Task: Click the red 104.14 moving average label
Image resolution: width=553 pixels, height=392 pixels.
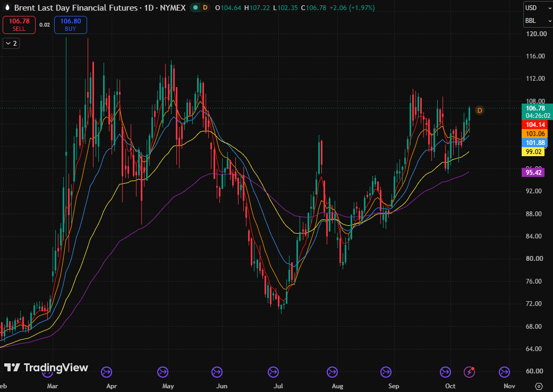Action: pos(535,124)
